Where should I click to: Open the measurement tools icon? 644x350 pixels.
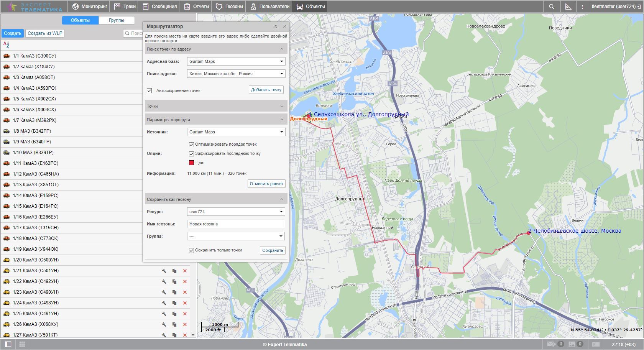coord(568,7)
